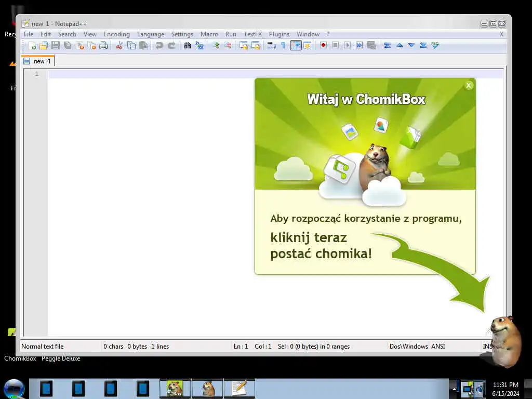Toggle Show All Characters pilcrow icon
The width and height of the screenshot is (532, 399).
pyautogui.click(x=283, y=45)
